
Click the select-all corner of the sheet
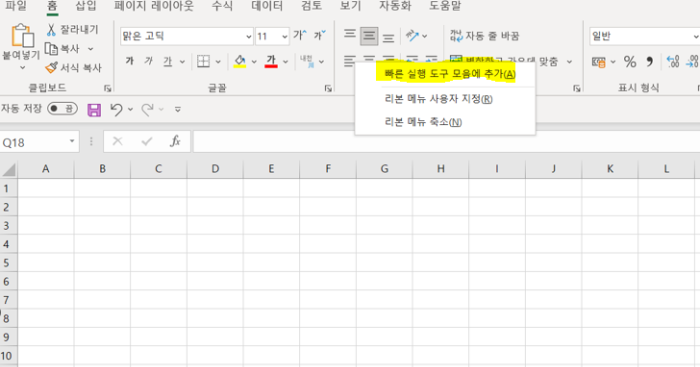coord(8,169)
